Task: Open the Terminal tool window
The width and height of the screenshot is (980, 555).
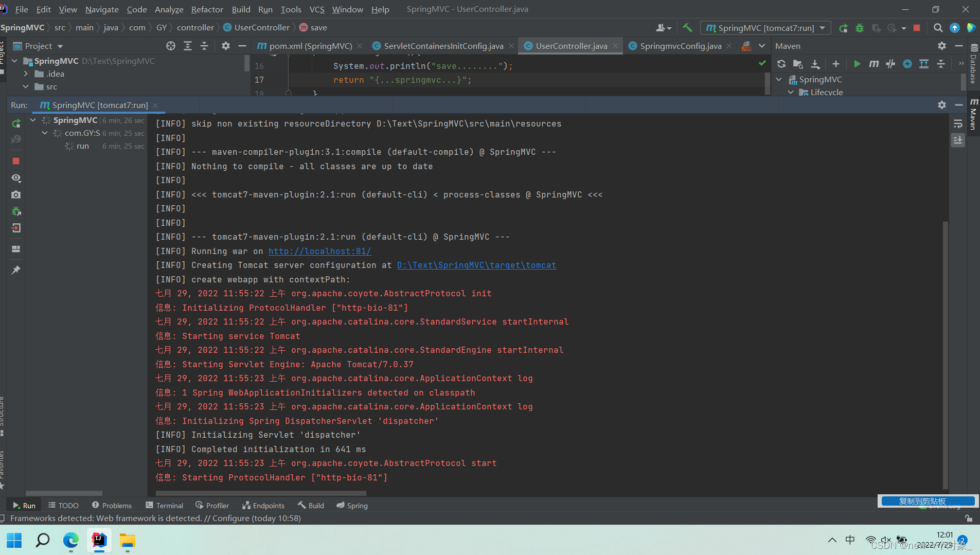Action: (164, 506)
